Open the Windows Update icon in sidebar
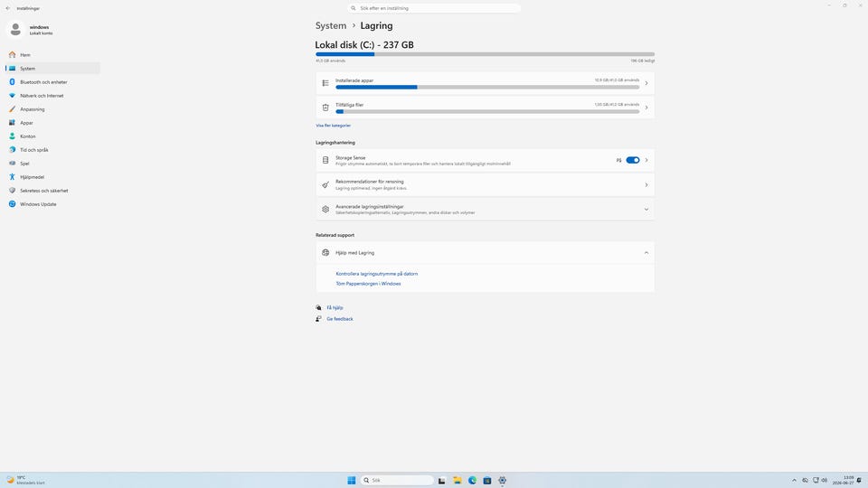868x488 pixels. tap(12, 204)
